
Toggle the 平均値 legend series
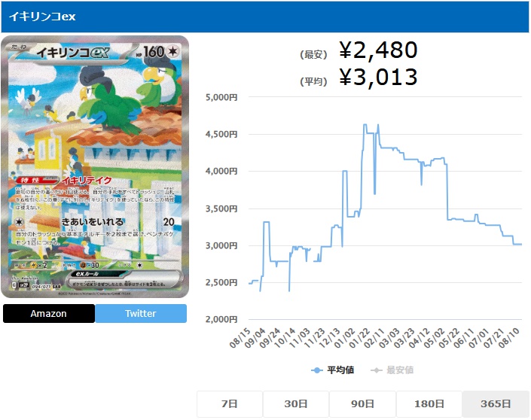tap(333, 370)
